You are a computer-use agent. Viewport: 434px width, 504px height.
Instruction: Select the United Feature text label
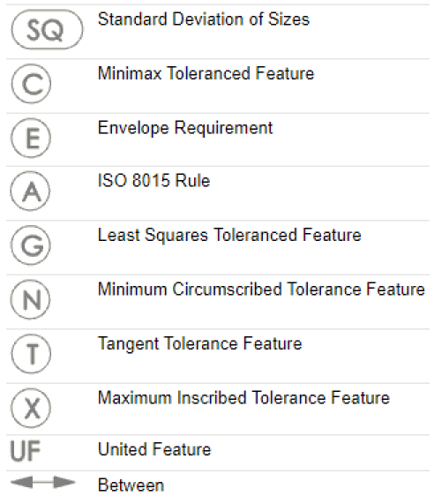coord(154,449)
